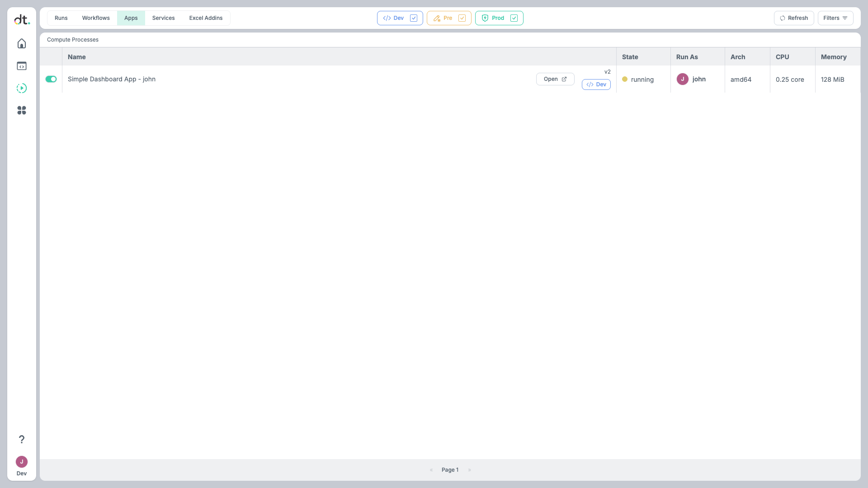868x488 pixels.
Task: Open the help question mark icon
Action: pyautogui.click(x=22, y=439)
